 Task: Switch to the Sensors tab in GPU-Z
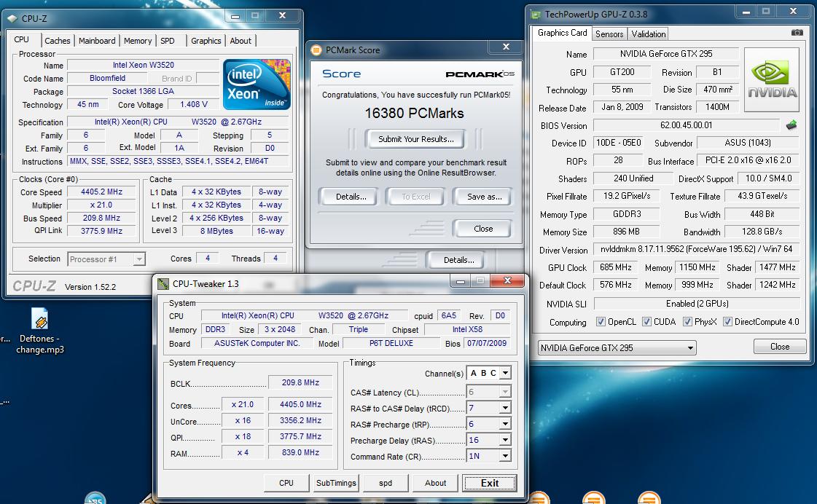pos(609,34)
